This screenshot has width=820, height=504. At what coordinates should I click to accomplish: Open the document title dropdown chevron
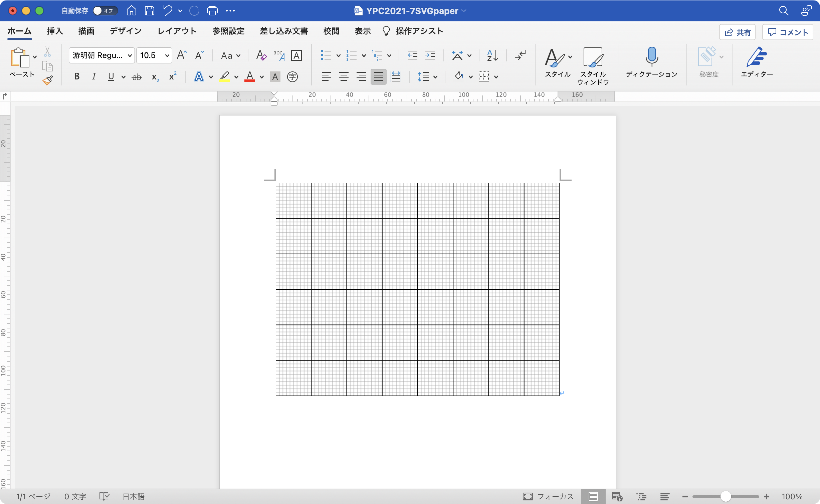pyautogui.click(x=464, y=11)
